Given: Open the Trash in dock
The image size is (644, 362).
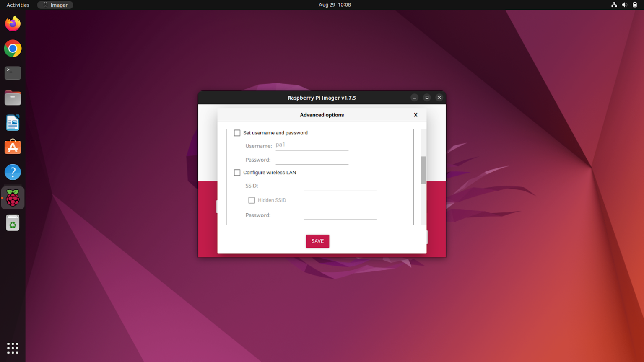Looking at the screenshot, I should (x=13, y=223).
